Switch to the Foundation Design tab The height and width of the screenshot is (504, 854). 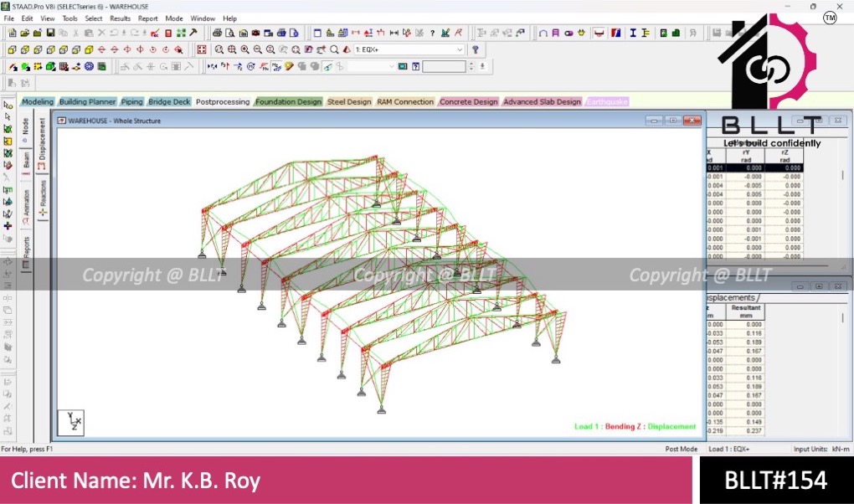pyautogui.click(x=288, y=102)
